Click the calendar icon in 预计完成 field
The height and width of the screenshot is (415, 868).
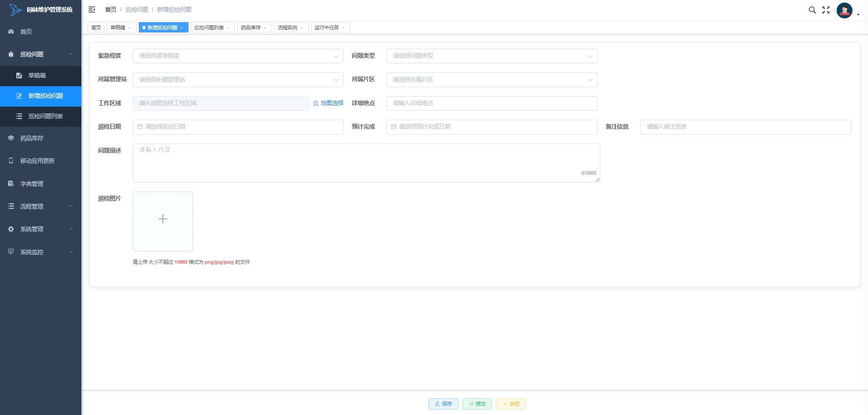coord(393,127)
